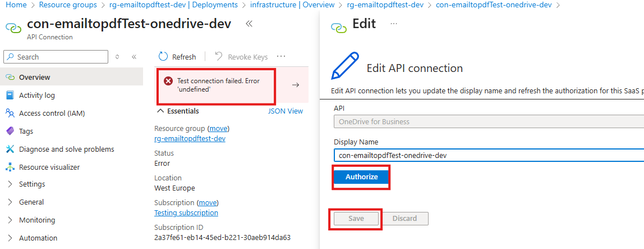The width and height of the screenshot is (644, 249).
Task: Click the purple Tags icon
Action: 10,132
